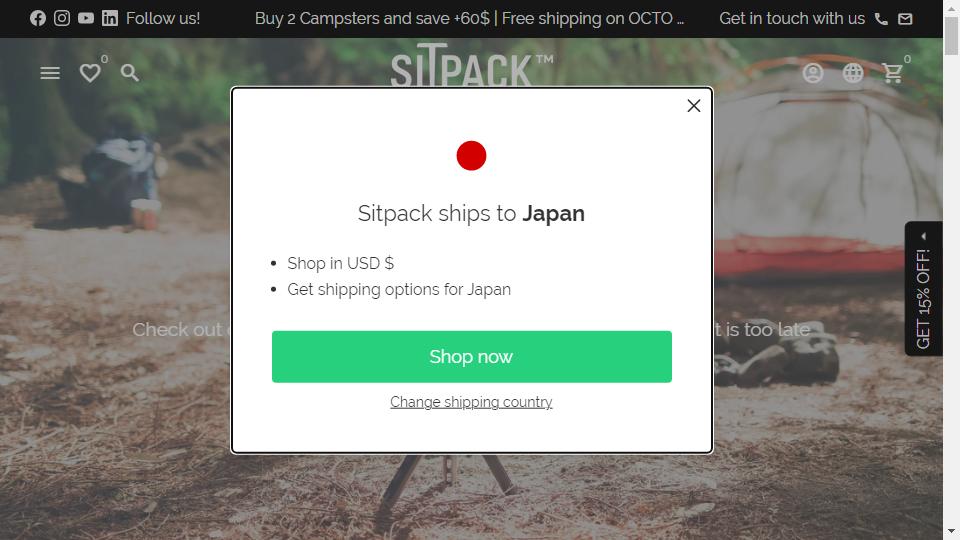The image size is (960, 540).
Task: Open the LinkedIn icon link
Action: point(110,18)
